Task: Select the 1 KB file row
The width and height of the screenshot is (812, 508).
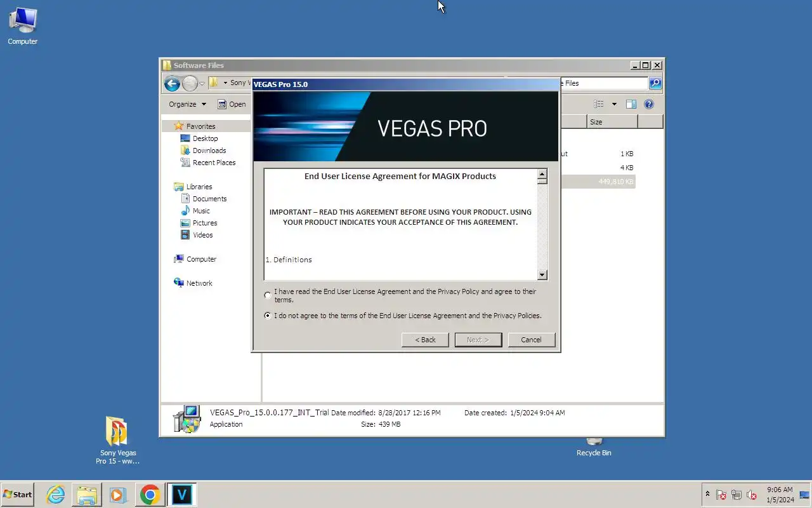Action: click(x=597, y=154)
